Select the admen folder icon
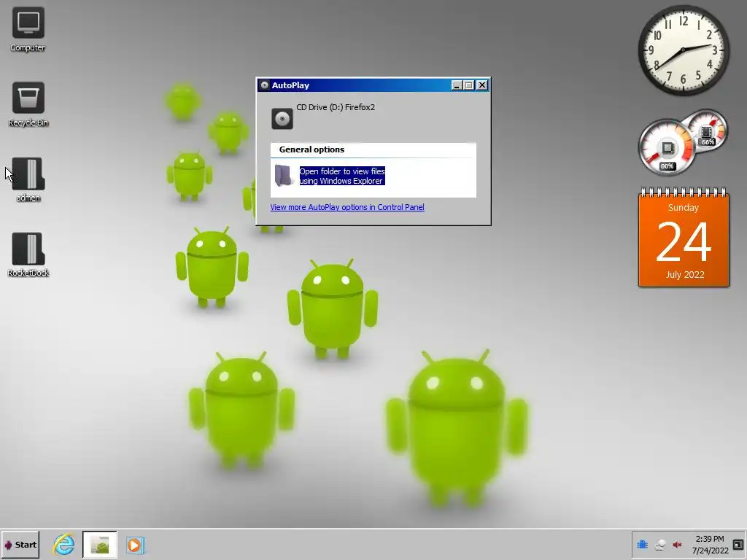 [28, 179]
